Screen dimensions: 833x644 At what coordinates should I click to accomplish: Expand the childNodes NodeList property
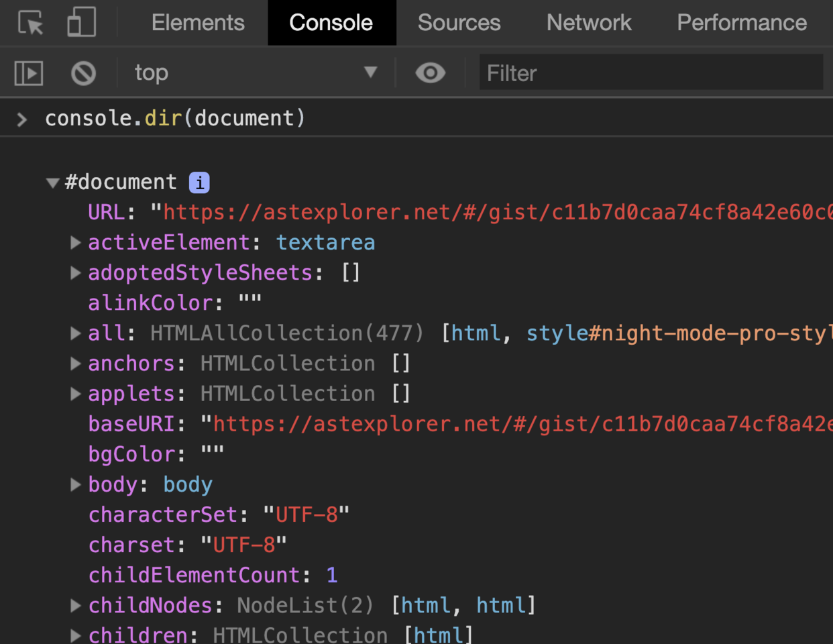coord(76,605)
